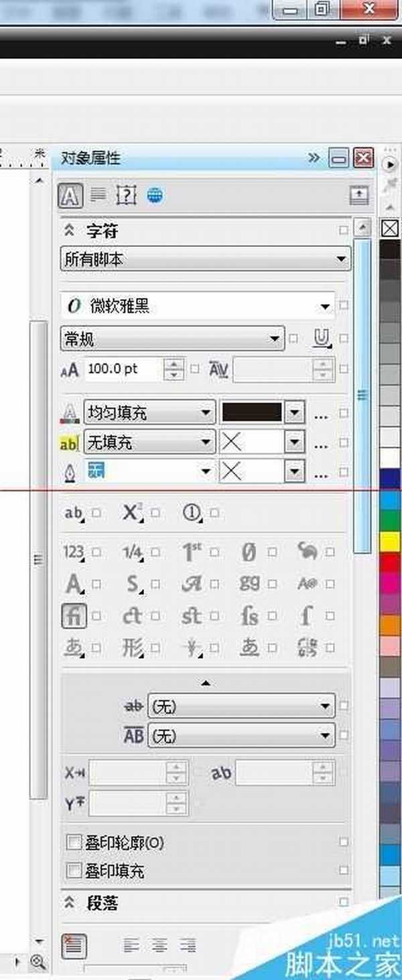Click the blue web/globe icon
402x980 pixels.
[153, 195]
